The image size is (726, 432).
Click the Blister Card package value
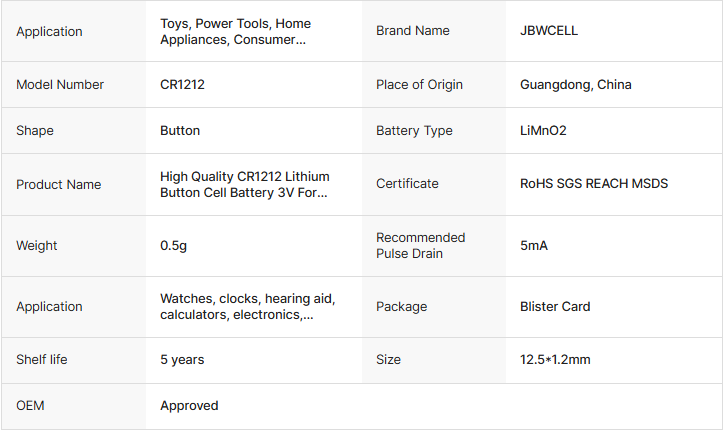click(555, 307)
